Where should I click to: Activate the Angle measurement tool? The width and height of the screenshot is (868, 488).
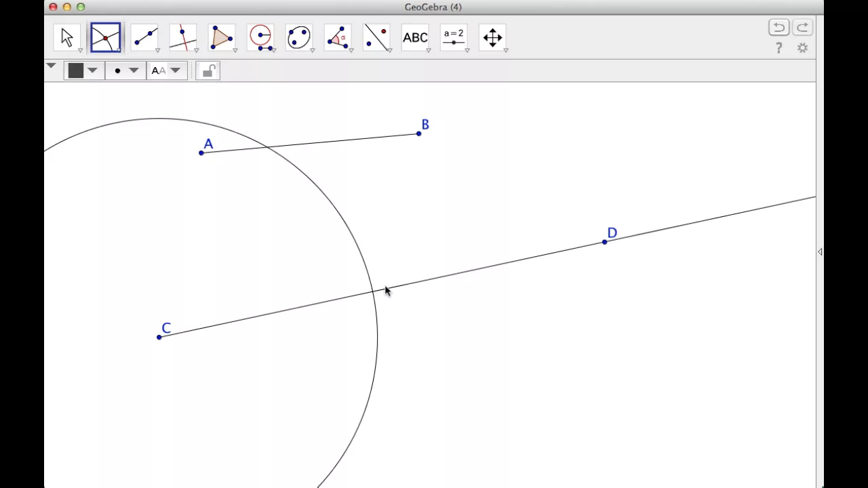[x=338, y=37]
